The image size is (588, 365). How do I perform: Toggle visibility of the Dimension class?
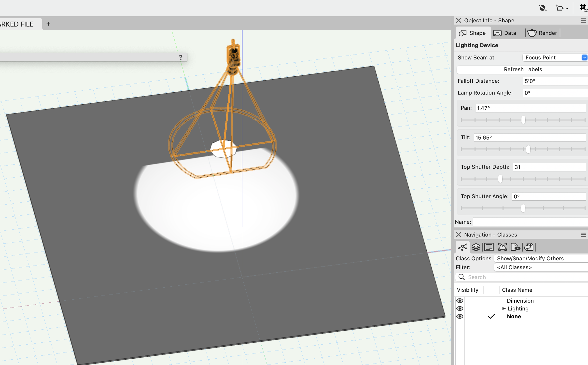460,301
